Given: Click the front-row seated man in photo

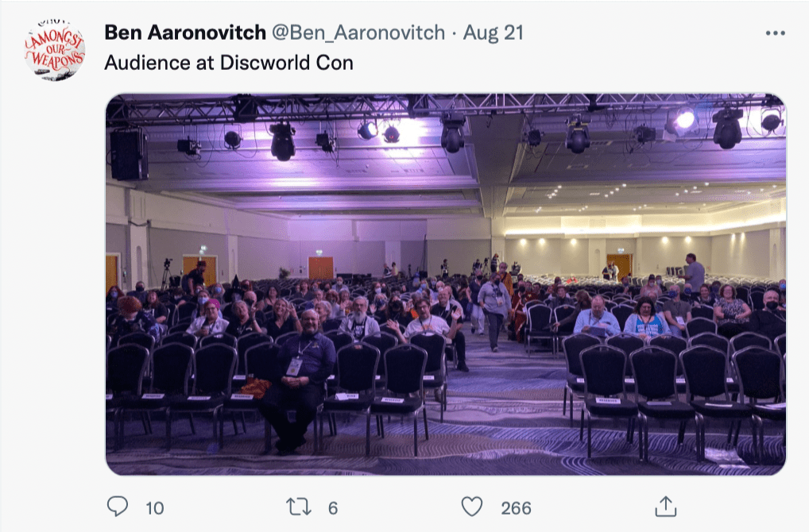Looking at the screenshot, I should tap(298, 380).
